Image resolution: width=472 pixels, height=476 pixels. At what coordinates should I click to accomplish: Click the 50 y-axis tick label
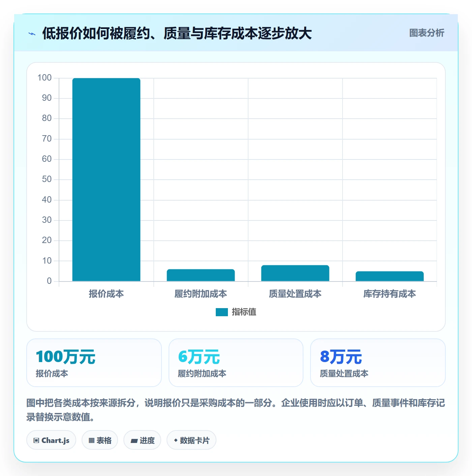coord(47,179)
